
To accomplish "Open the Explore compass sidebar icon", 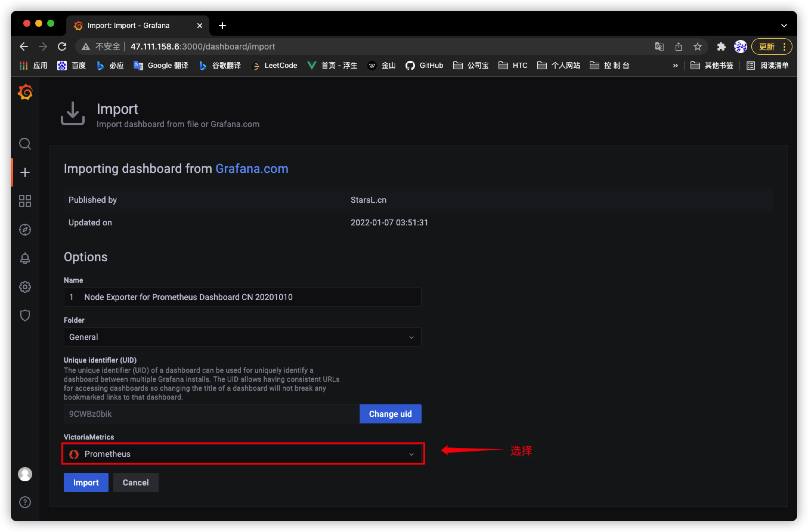I will point(25,230).
